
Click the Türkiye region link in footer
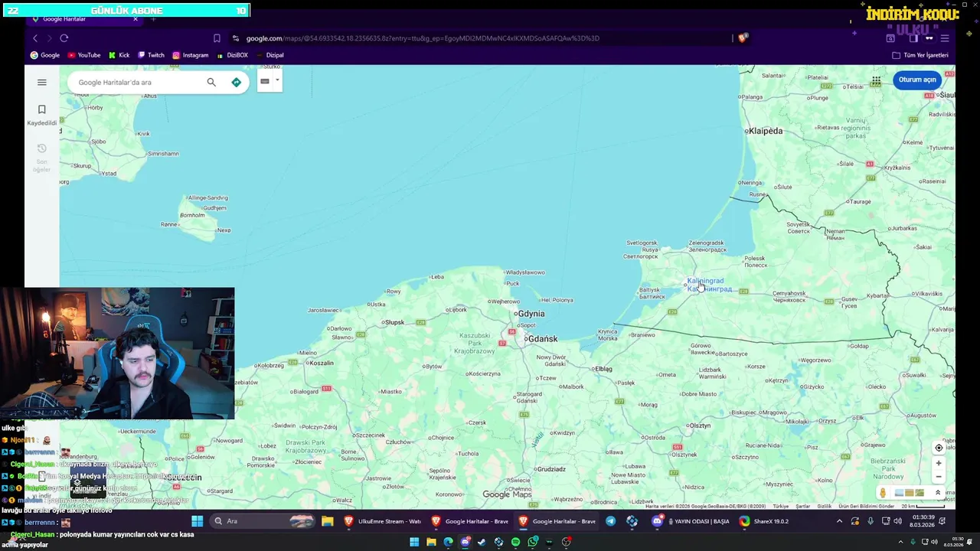(x=781, y=506)
